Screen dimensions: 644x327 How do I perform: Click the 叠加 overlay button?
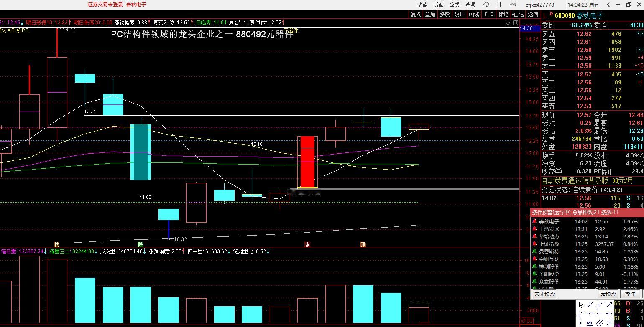430,14
